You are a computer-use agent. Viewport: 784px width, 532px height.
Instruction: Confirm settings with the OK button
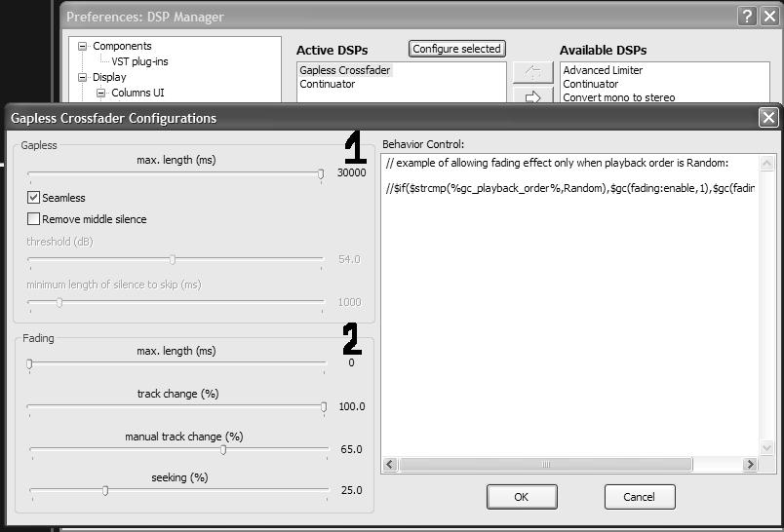522,497
